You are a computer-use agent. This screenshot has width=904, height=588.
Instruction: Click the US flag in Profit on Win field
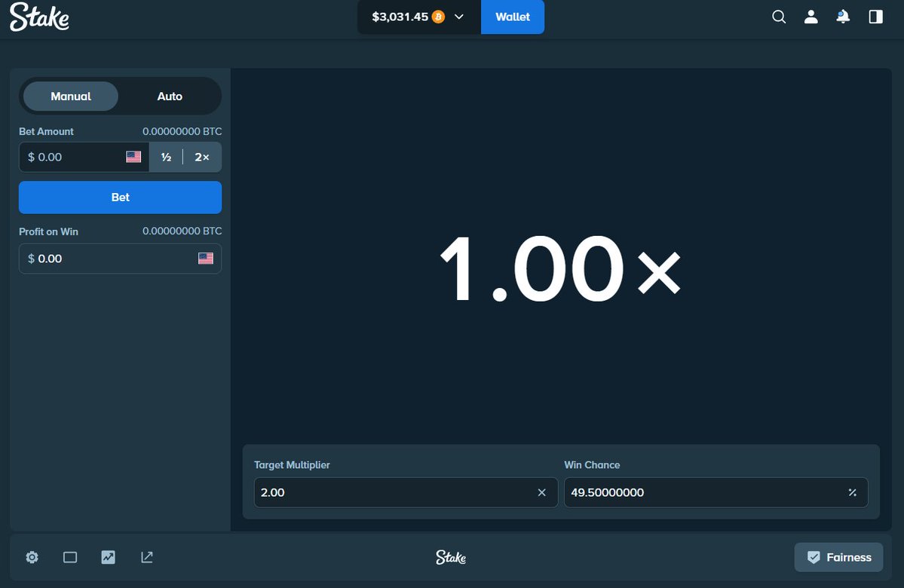(x=206, y=259)
